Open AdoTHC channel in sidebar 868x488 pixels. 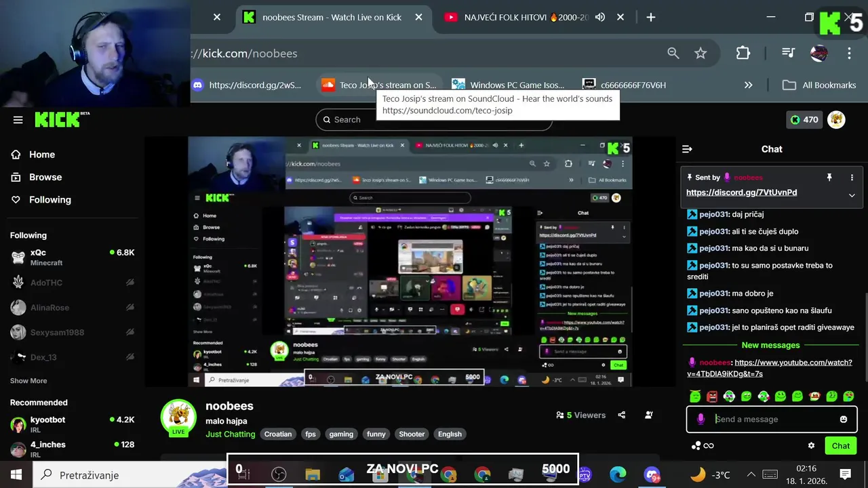tap(73, 283)
